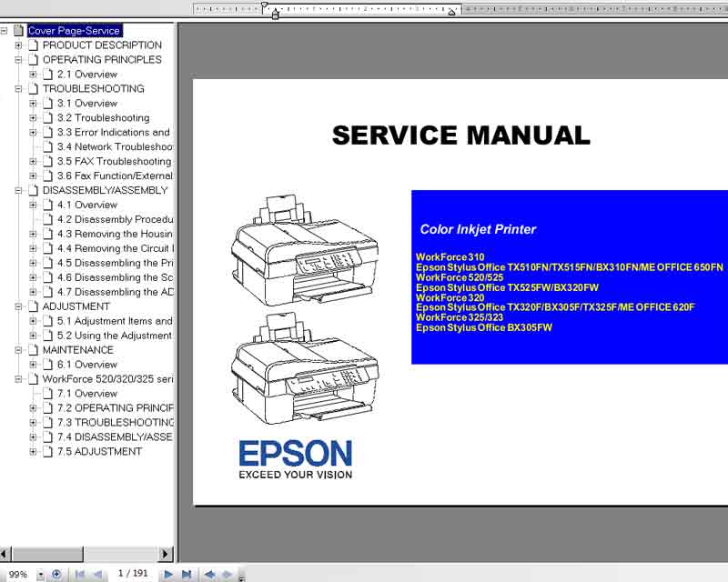The width and height of the screenshot is (728, 582).
Task: Go forward to the next view
Action: (x=227, y=574)
